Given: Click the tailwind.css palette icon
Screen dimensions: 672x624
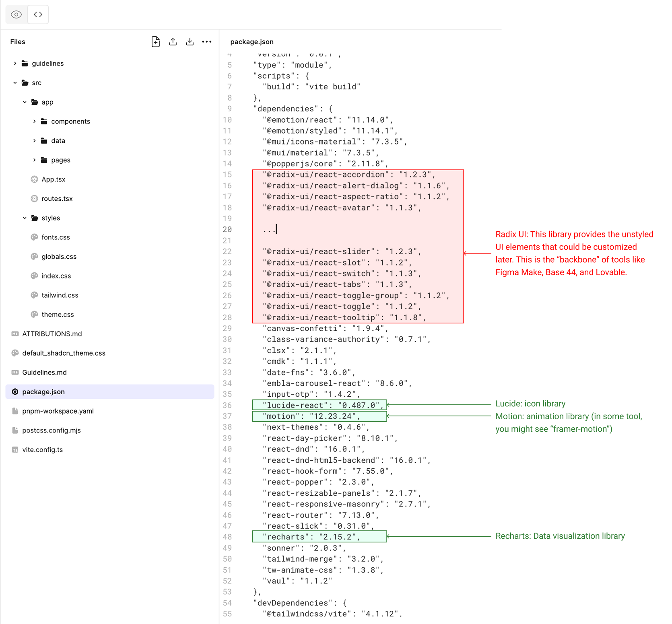Looking at the screenshot, I should (x=34, y=295).
